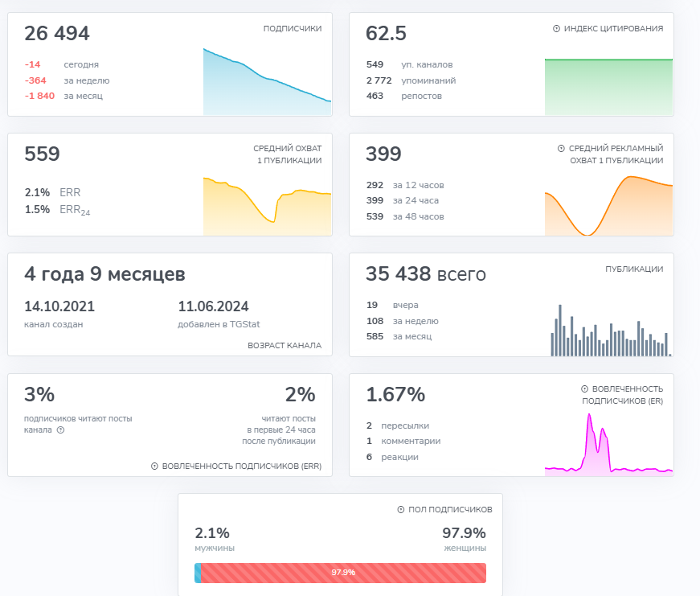Click the ИНДЕКС ЦИТИРОВАНИЯ label
This screenshot has width=700, height=596.
coord(613,29)
